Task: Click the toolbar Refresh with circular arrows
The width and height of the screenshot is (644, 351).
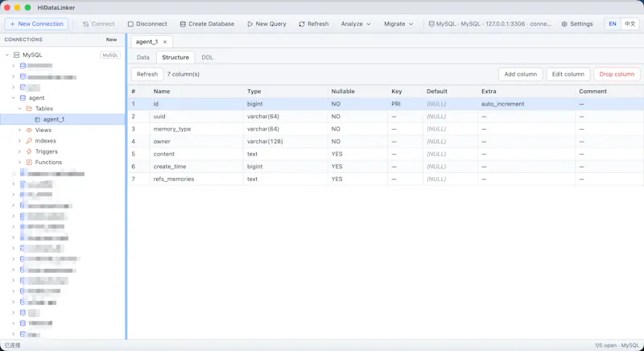Action: tap(314, 24)
